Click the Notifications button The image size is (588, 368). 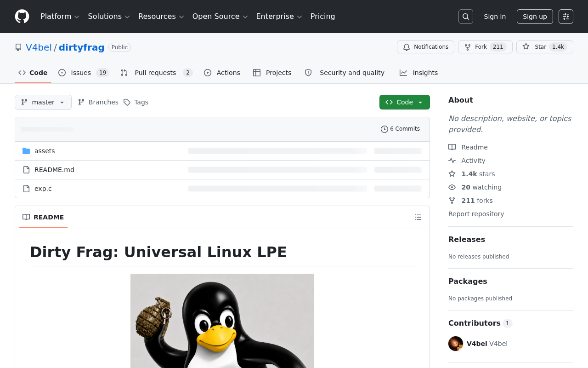point(425,47)
